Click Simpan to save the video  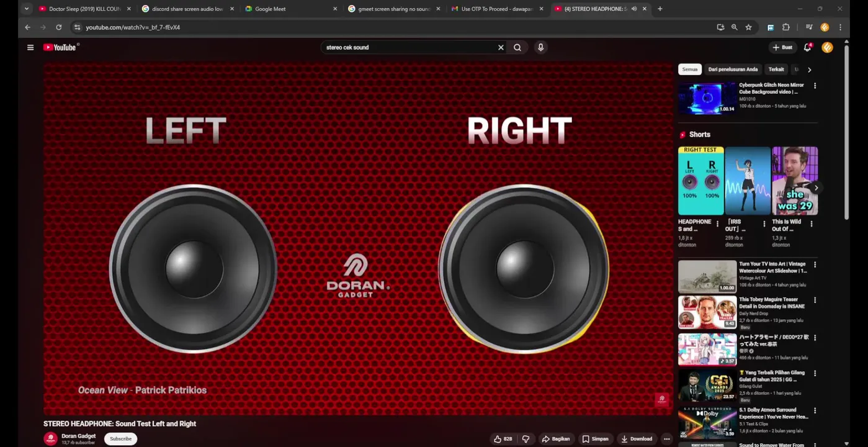point(595,439)
